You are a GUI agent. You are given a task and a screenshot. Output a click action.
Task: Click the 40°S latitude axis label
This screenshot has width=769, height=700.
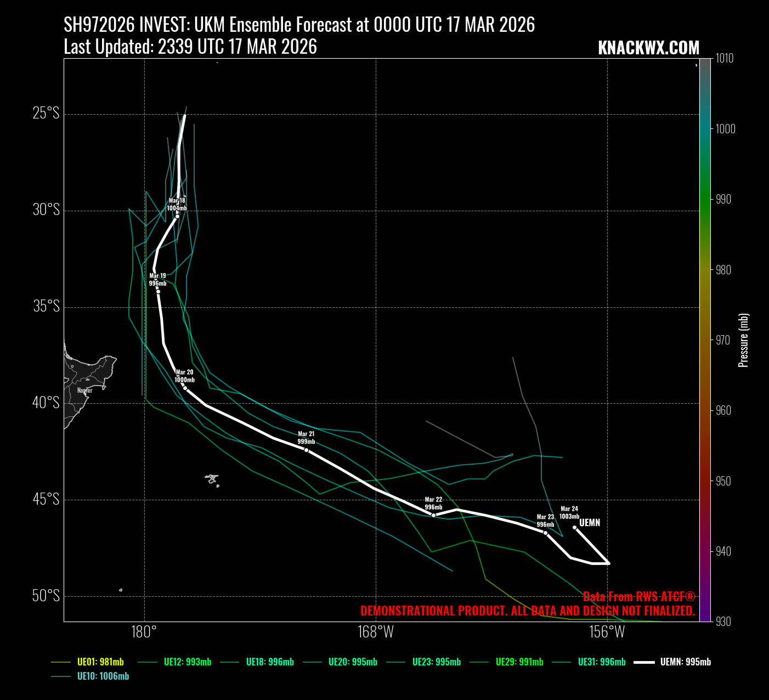[x=46, y=403]
